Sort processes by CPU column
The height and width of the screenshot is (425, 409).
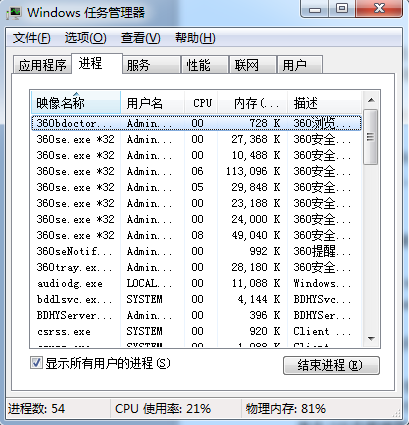point(201,103)
